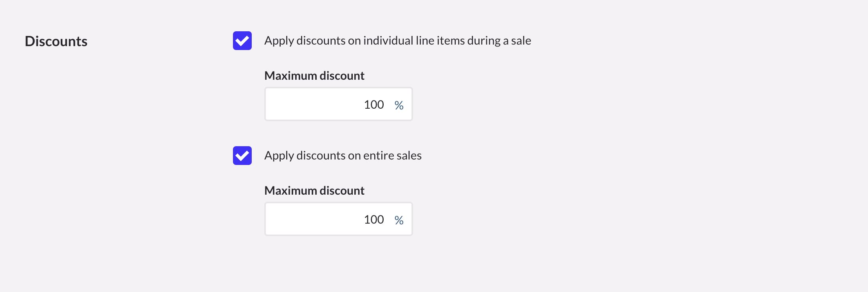Focus the upper percentage input box
This screenshot has width=868, height=292.
coord(339,104)
